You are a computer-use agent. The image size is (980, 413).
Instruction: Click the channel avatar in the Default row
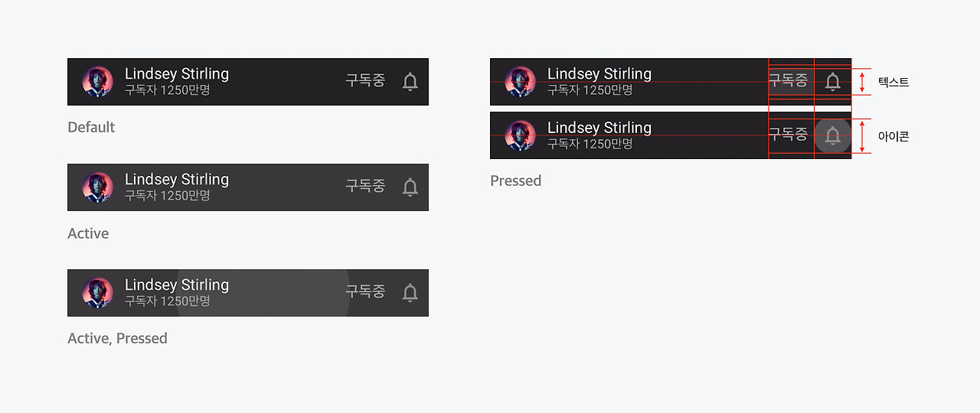click(97, 82)
